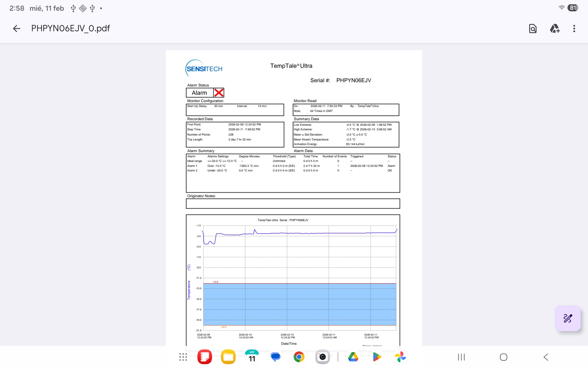Screen dimensions: 588x368
Task: Open the app drawer grid icon
Action: coord(183,357)
